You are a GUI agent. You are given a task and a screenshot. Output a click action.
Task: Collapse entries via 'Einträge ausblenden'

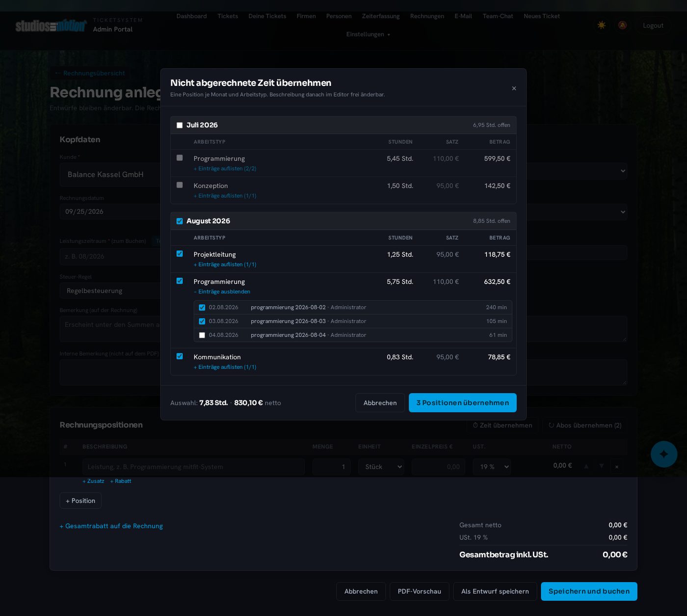coord(222,292)
